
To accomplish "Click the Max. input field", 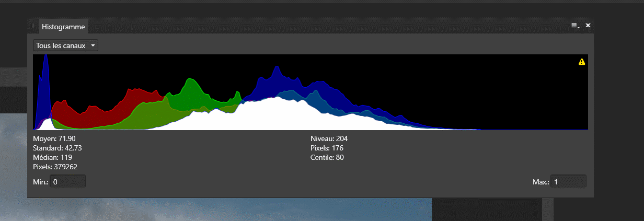I will tap(569, 181).
